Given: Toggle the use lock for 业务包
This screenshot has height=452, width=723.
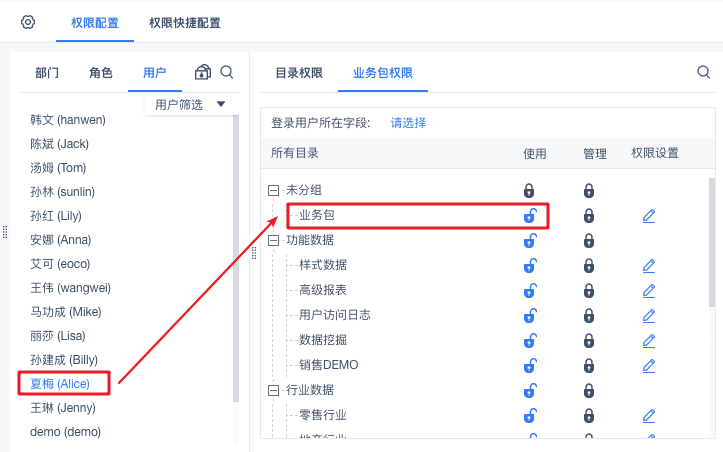Looking at the screenshot, I should (x=529, y=215).
